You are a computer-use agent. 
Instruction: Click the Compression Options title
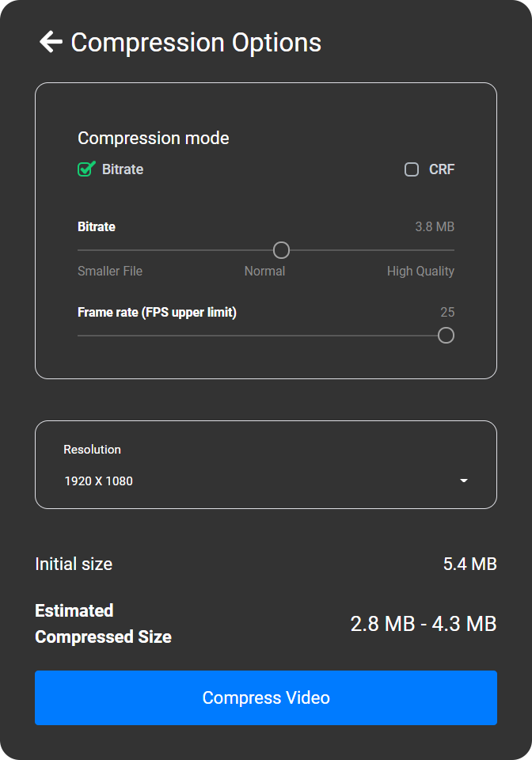(x=196, y=42)
